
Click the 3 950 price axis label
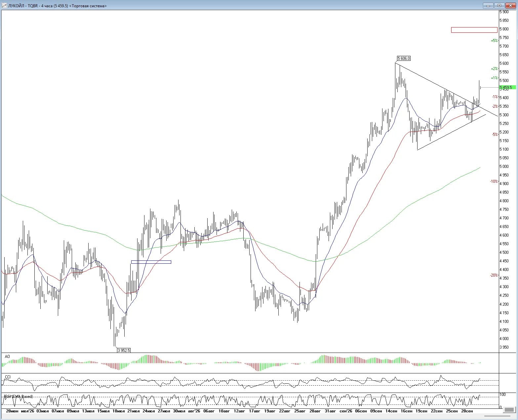coord(504,347)
